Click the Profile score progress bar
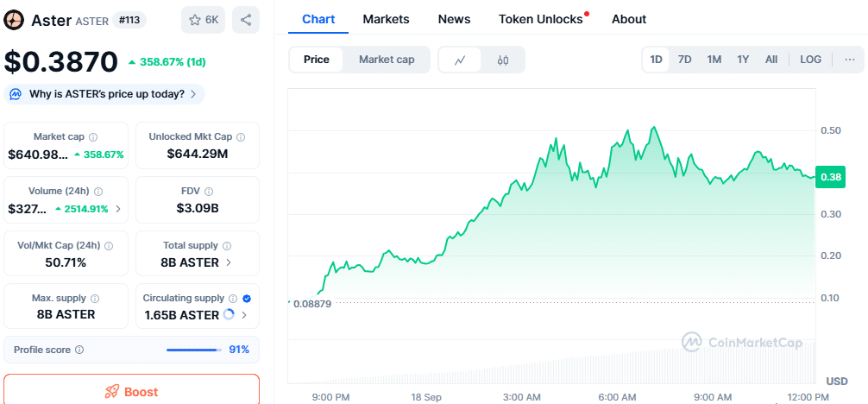868x404 pixels. (x=194, y=350)
